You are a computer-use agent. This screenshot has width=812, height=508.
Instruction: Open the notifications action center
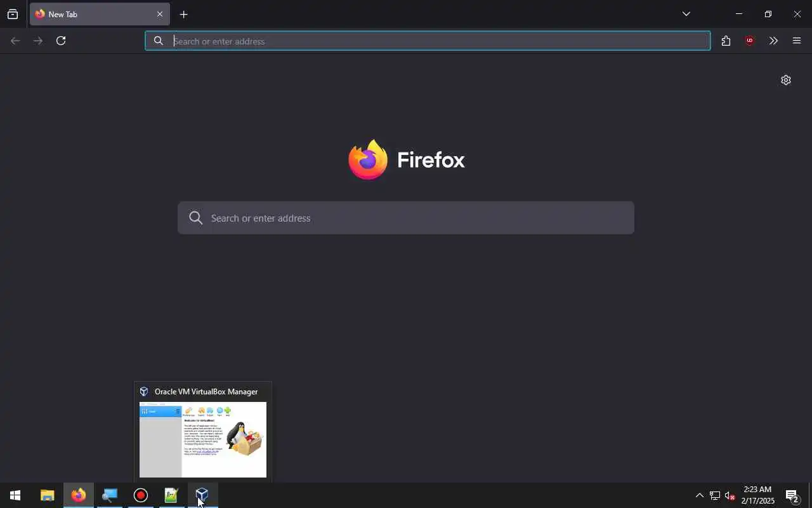[x=792, y=495]
